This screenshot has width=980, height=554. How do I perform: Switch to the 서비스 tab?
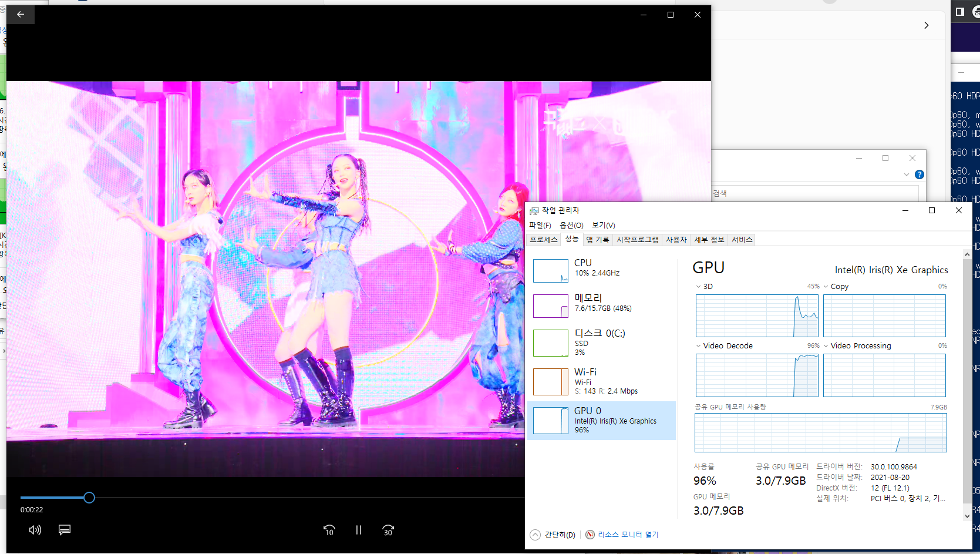click(x=742, y=240)
